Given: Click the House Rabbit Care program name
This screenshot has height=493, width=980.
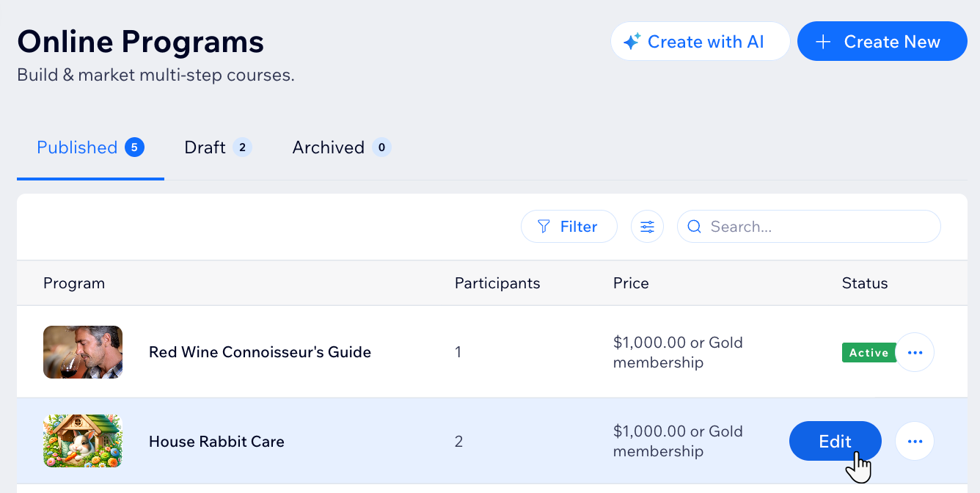Looking at the screenshot, I should click(x=216, y=442).
